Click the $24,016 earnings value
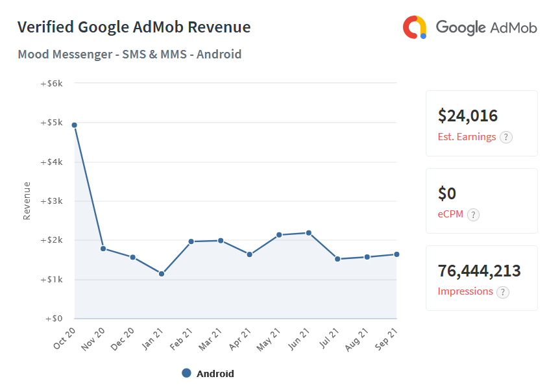The width and height of the screenshot is (560, 392). click(x=468, y=116)
